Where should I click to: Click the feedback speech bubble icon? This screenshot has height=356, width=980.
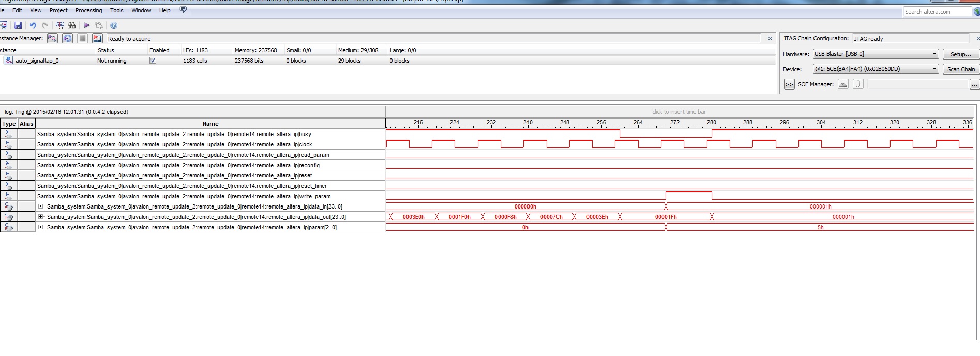[x=183, y=10]
